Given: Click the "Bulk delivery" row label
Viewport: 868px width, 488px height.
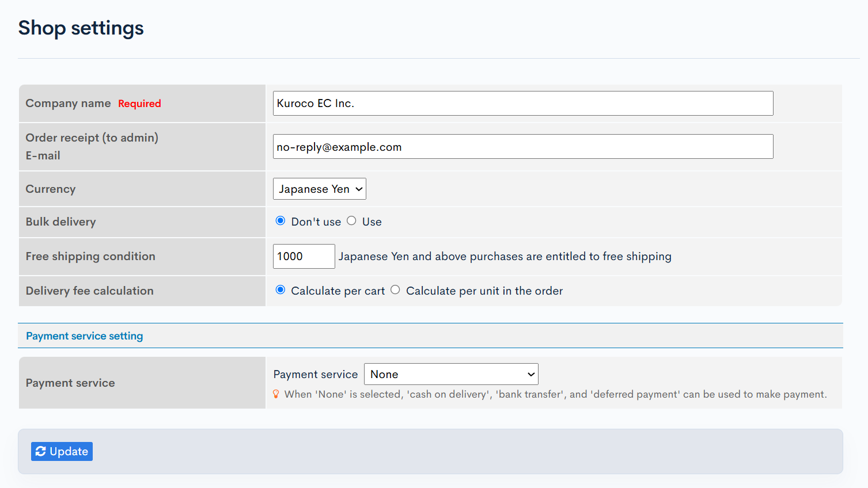Looking at the screenshot, I should (x=60, y=222).
